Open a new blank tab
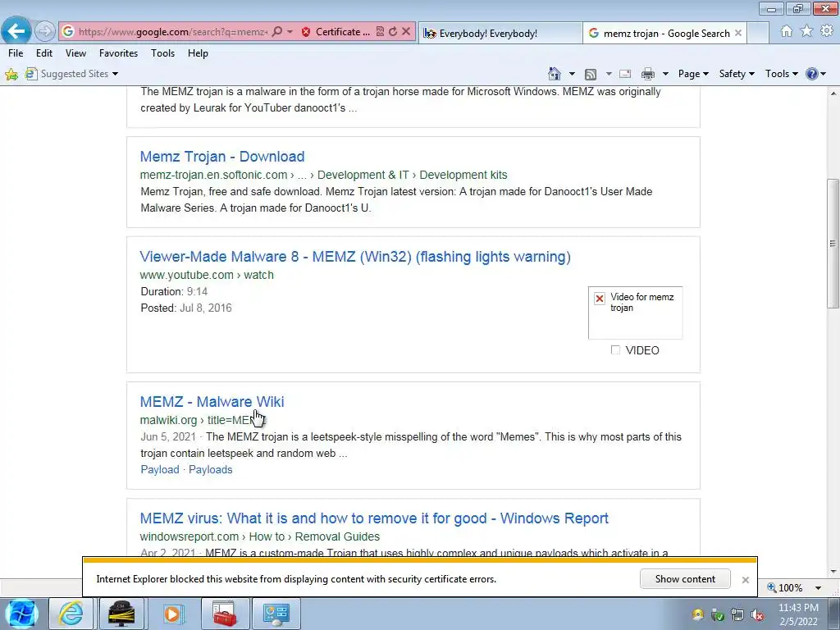The image size is (840, 630). click(758, 33)
